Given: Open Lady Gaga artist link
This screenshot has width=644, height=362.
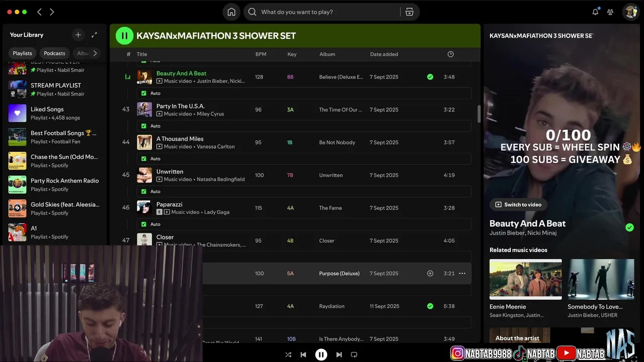Looking at the screenshot, I should point(216,212).
